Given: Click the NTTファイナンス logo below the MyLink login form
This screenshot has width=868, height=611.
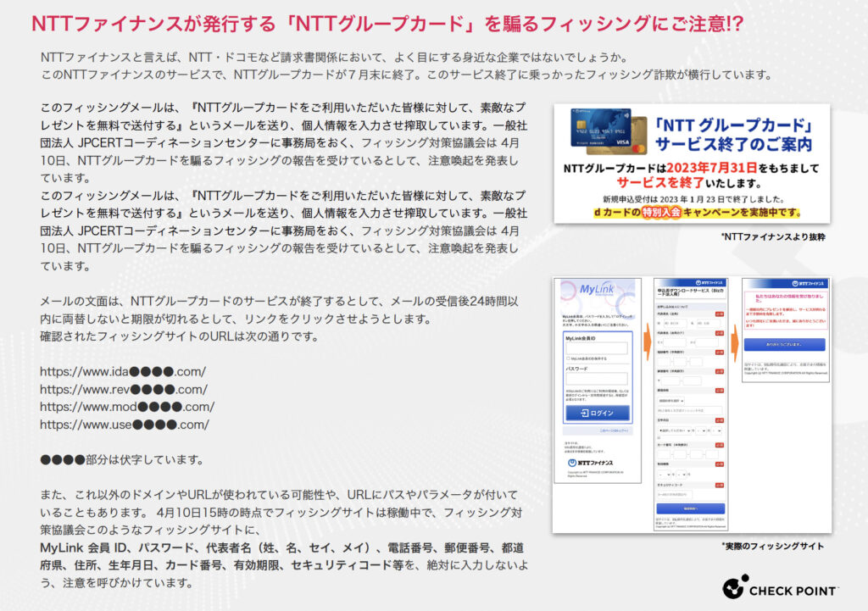Looking at the screenshot, I should pos(590,463).
